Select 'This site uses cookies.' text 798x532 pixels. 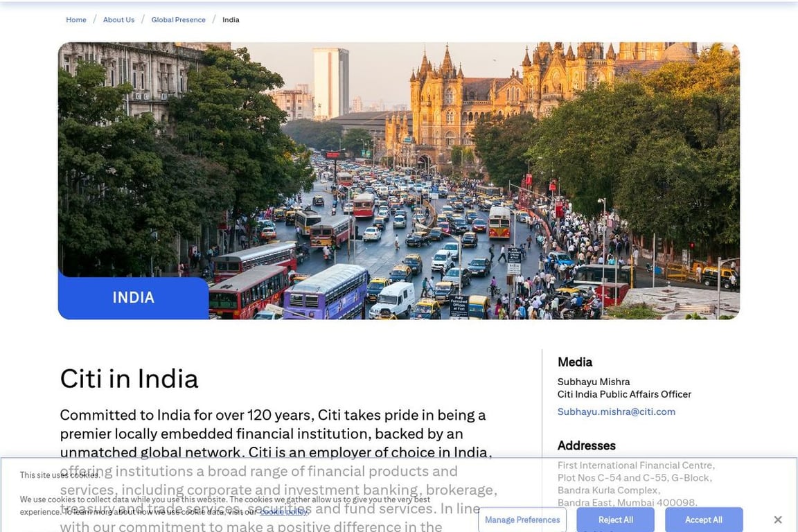[60, 475]
